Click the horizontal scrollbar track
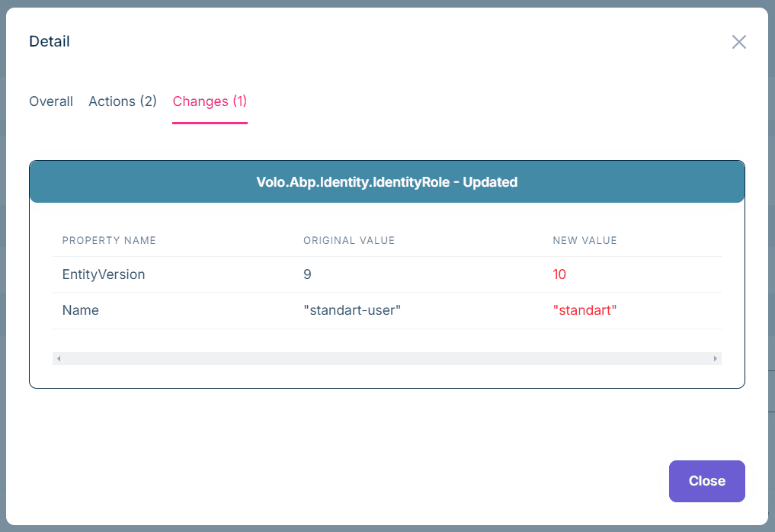 pos(387,357)
